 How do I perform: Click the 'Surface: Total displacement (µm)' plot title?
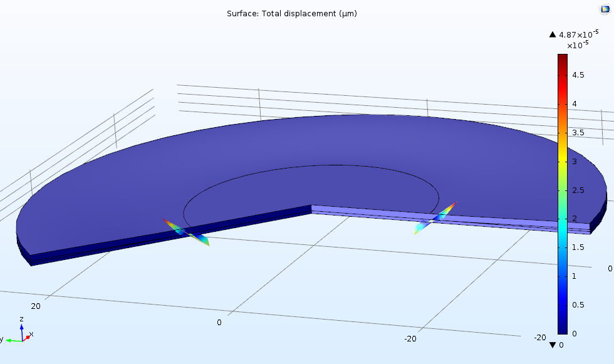[292, 13]
